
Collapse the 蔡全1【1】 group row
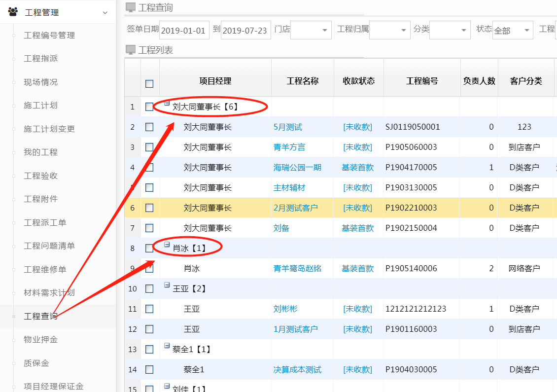click(x=167, y=347)
